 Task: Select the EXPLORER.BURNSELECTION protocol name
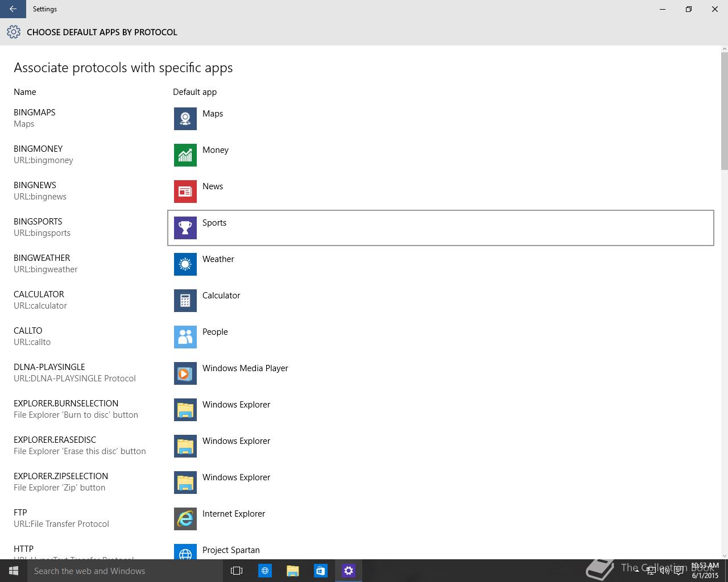(66, 404)
